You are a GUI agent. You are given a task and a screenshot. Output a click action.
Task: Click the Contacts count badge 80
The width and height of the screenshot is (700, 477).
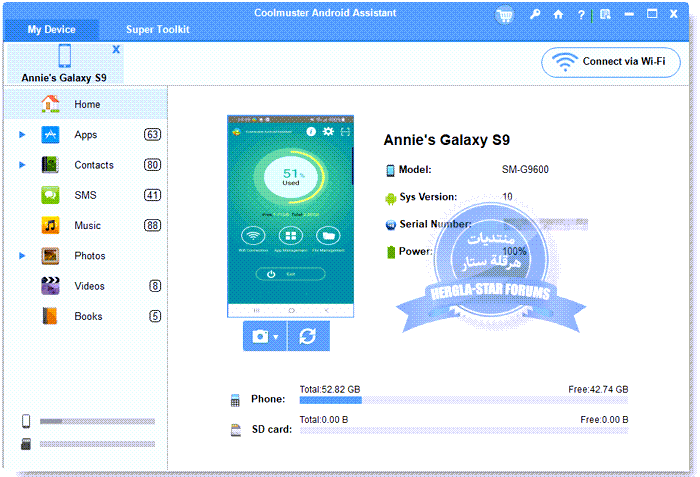[152, 165]
